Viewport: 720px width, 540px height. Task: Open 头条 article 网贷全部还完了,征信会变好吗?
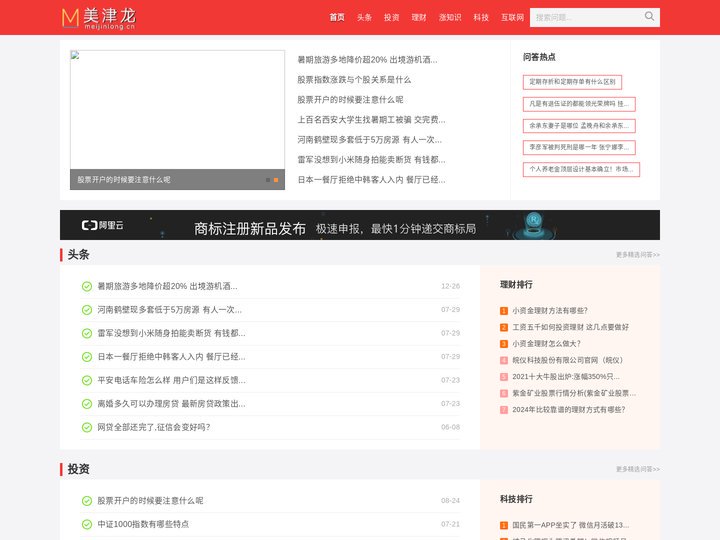click(x=153, y=427)
